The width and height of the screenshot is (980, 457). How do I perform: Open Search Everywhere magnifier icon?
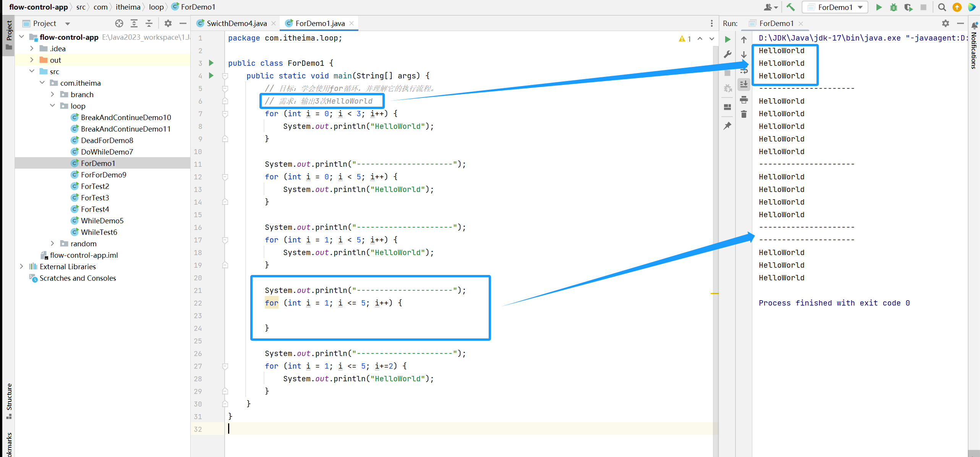coord(942,7)
